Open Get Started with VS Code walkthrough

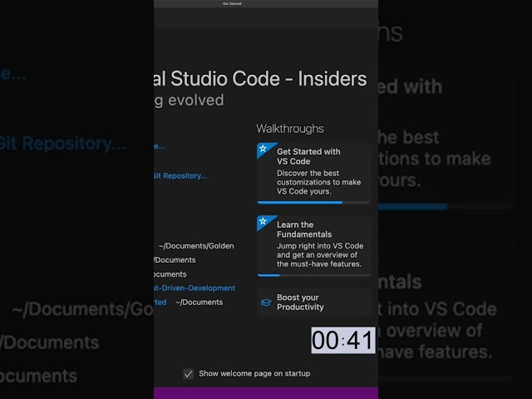[x=313, y=172]
